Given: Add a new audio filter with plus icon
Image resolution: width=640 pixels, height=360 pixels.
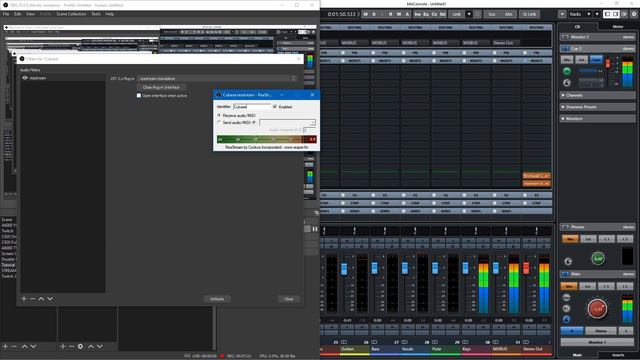Looking at the screenshot, I should 24,299.
